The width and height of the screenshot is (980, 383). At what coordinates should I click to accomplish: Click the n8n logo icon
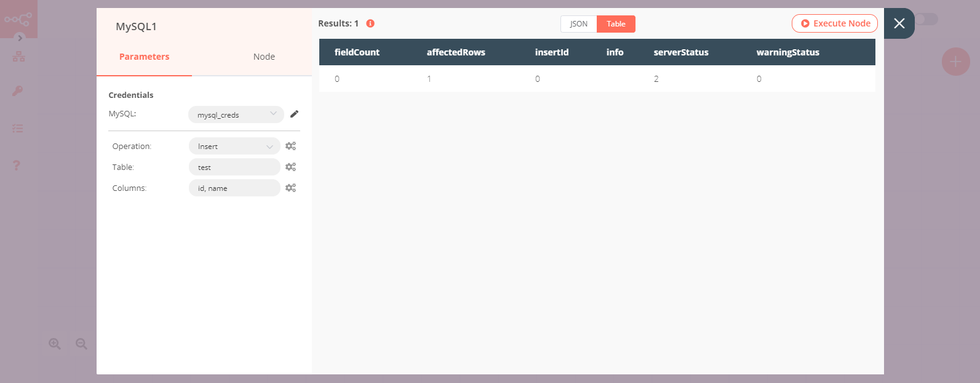[x=17, y=20]
